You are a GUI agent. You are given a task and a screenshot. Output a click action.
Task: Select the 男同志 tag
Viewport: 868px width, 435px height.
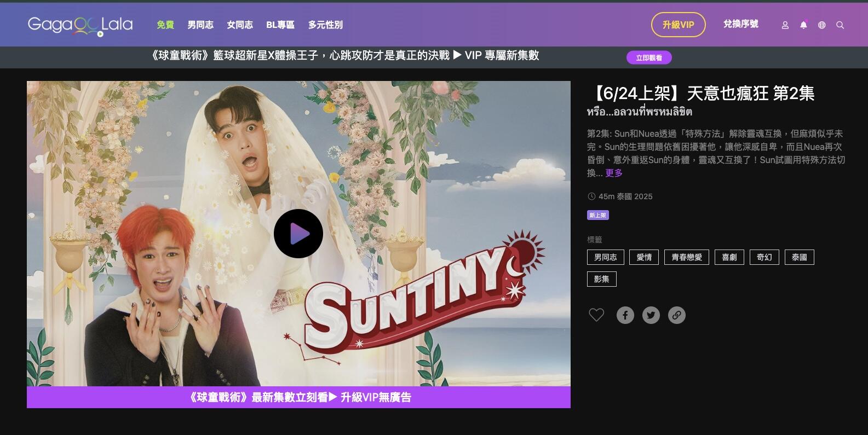(x=606, y=257)
